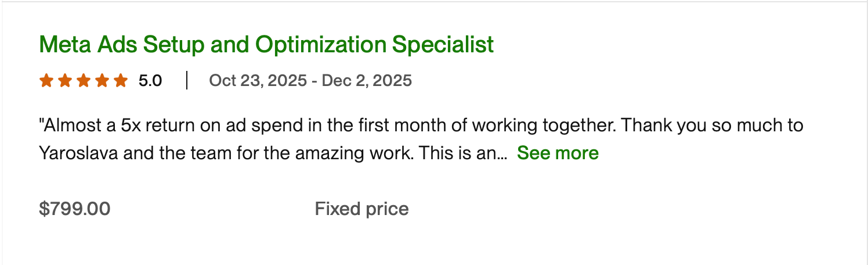The width and height of the screenshot is (868, 265).
Task: Click the start date Oct 23, 2025
Action: 258,80
